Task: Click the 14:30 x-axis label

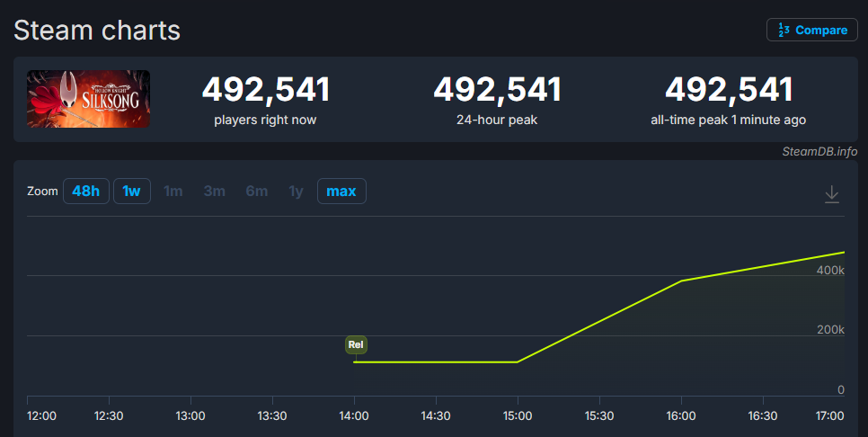Action: [x=436, y=416]
